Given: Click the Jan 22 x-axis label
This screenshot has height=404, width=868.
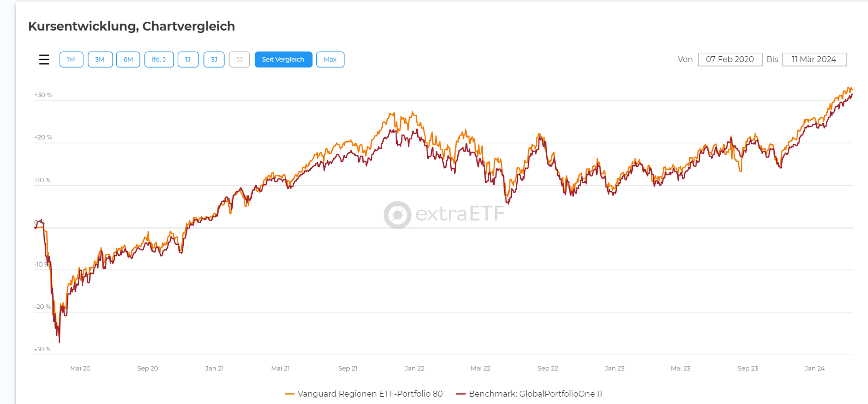Looking at the screenshot, I should click(414, 369).
